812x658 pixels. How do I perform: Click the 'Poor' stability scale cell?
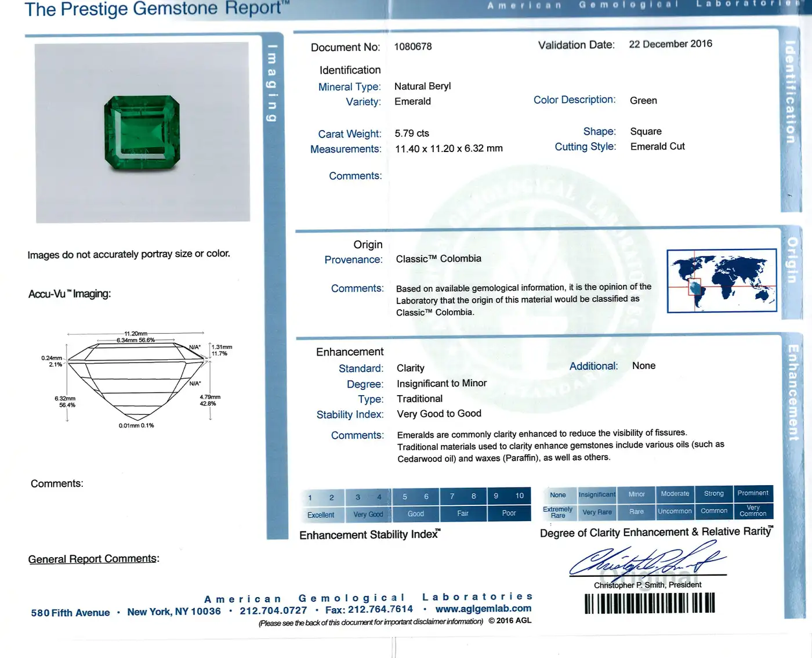pyautogui.click(x=509, y=513)
